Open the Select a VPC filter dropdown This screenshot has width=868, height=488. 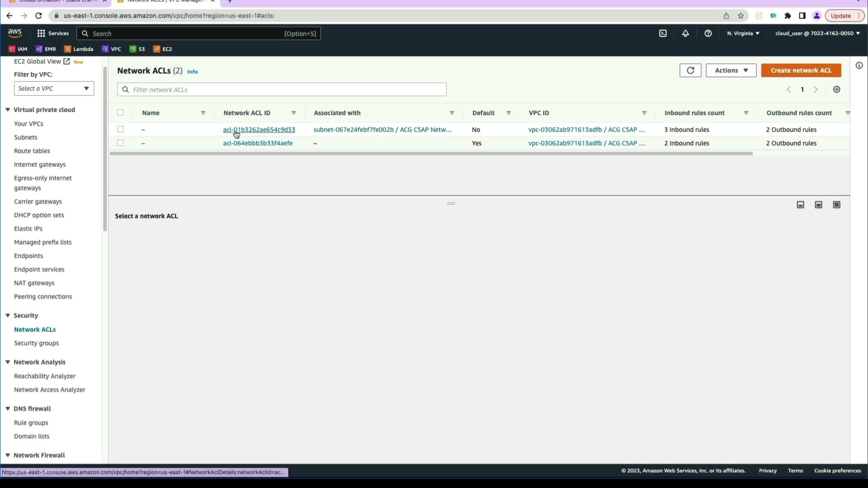54,89
